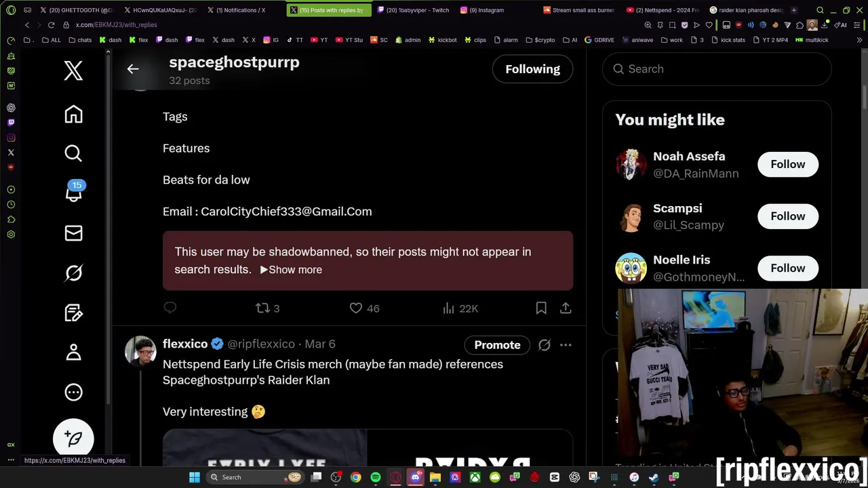Screen dimensions: 868x488
Task: Open the $crypto bookmarks folder
Action: 540,40
